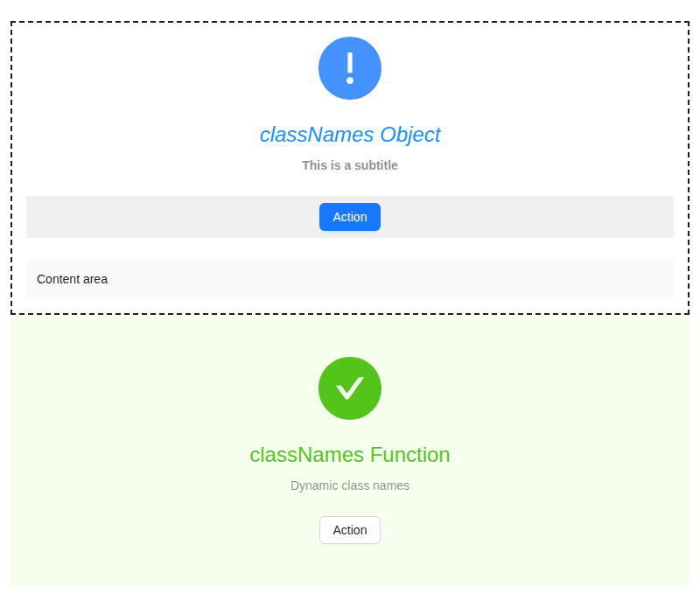Click the green circular badge above classNames Function
Viewport: 700px width, 607px height.
click(x=350, y=388)
